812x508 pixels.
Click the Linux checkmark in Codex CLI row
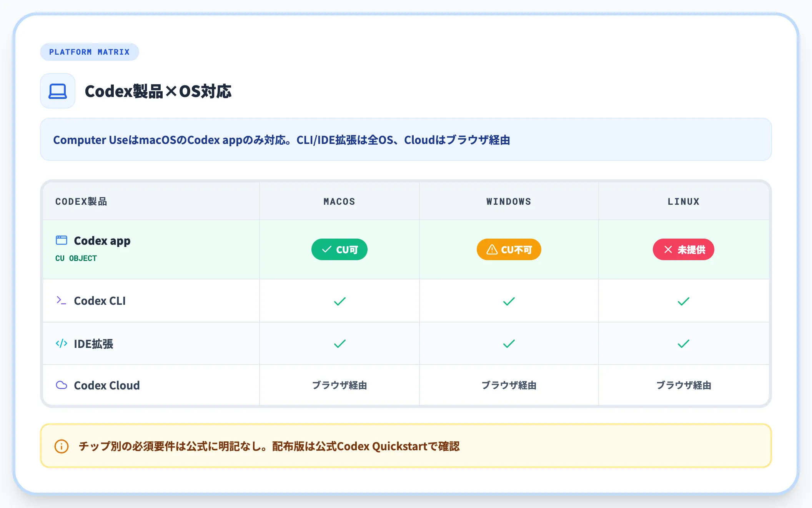tap(684, 301)
